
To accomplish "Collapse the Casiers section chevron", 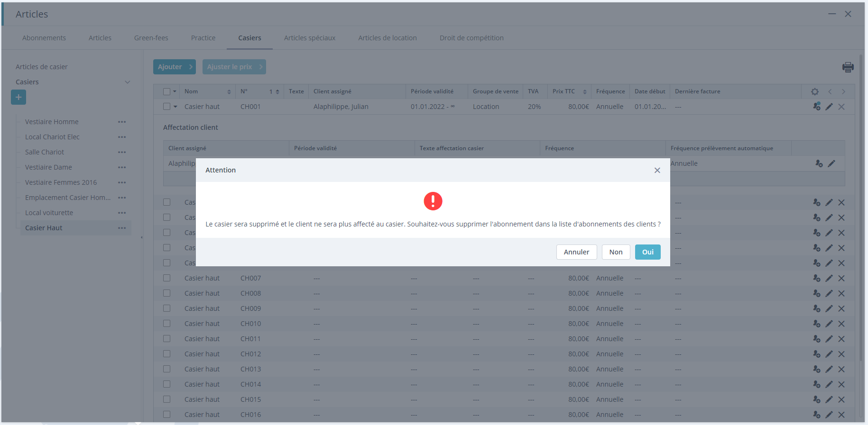I will click(x=127, y=82).
